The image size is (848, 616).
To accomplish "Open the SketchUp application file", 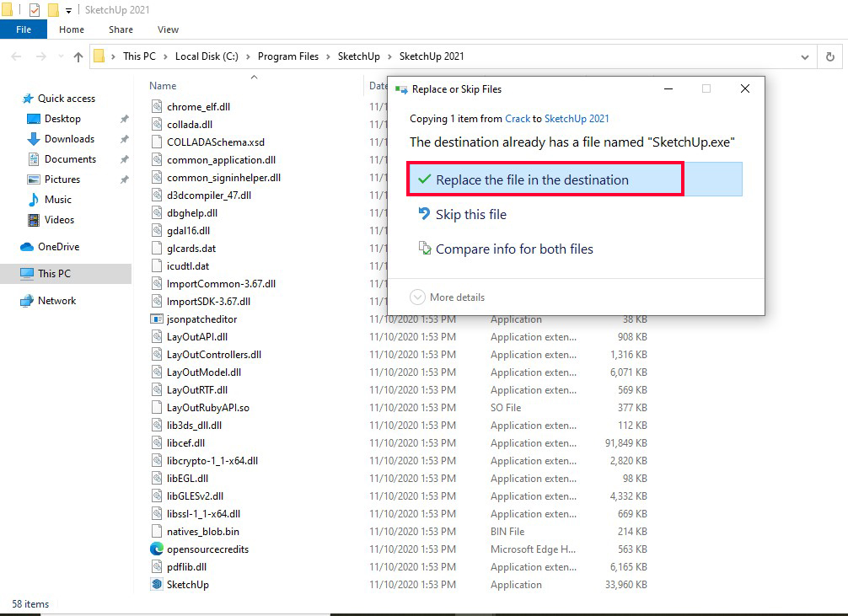I will 187,584.
